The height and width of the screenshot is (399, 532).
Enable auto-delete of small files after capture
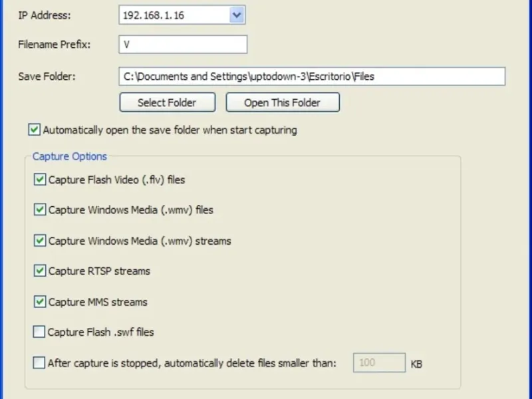click(x=39, y=363)
